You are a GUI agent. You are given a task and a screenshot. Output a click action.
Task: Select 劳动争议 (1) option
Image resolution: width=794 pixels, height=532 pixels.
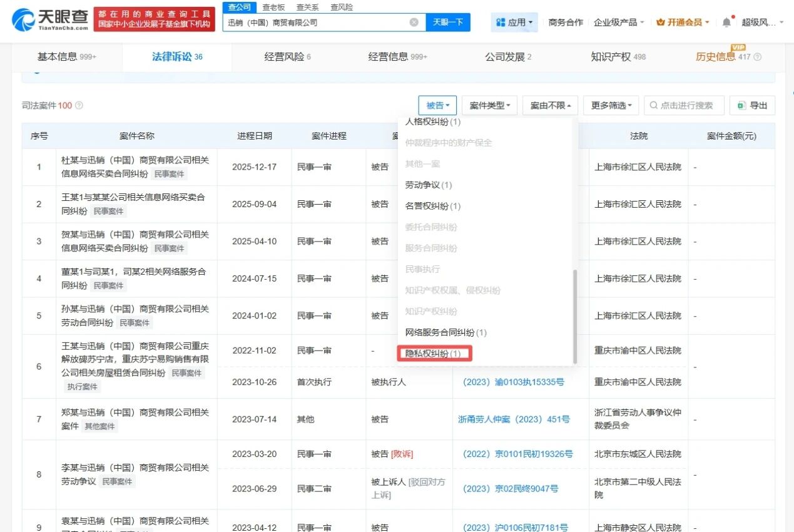(x=429, y=185)
